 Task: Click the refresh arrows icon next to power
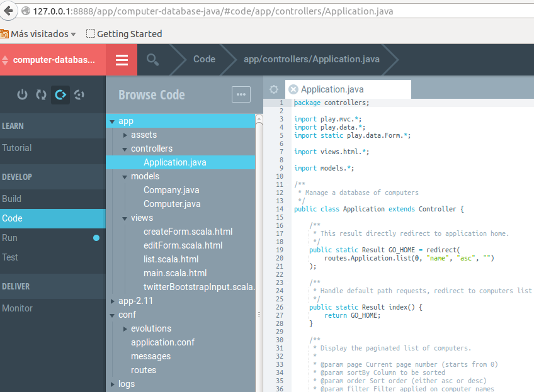point(41,94)
